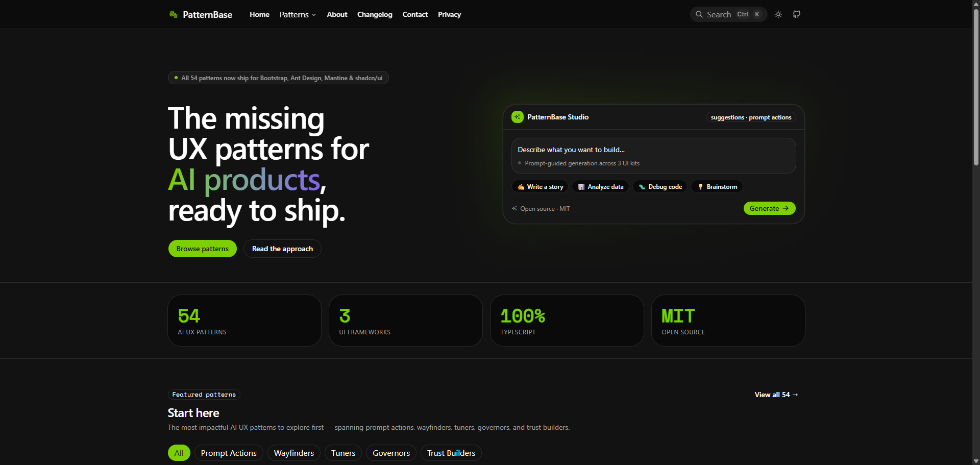Viewport: 980px width, 465px height.
Task: Filter by Tuners
Action: pyautogui.click(x=344, y=453)
